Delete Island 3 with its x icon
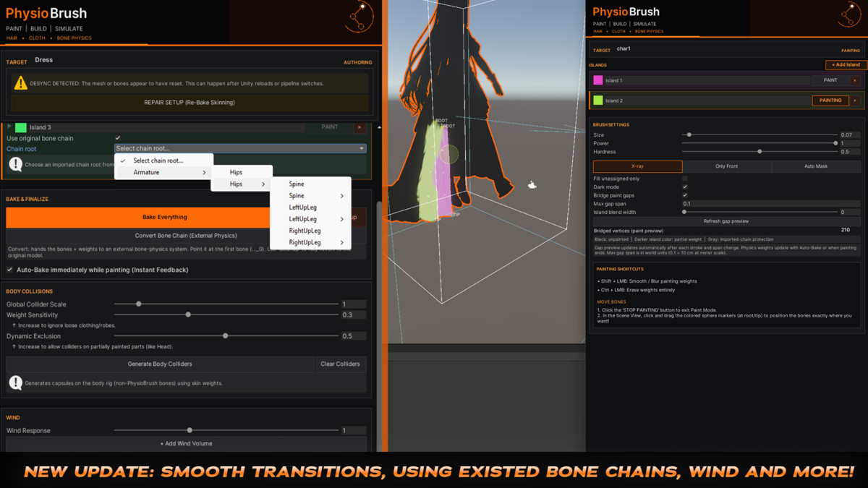 click(359, 127)
